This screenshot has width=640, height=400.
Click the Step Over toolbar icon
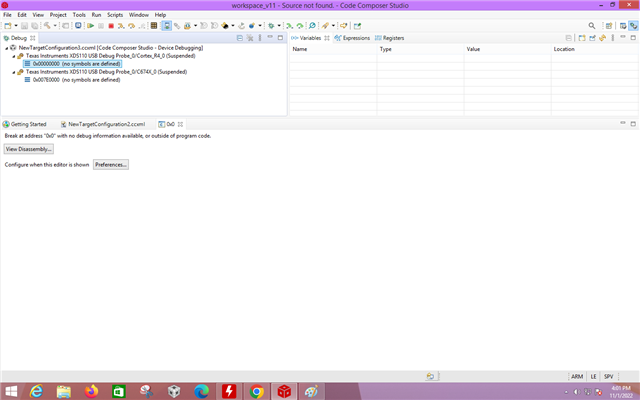131,26
